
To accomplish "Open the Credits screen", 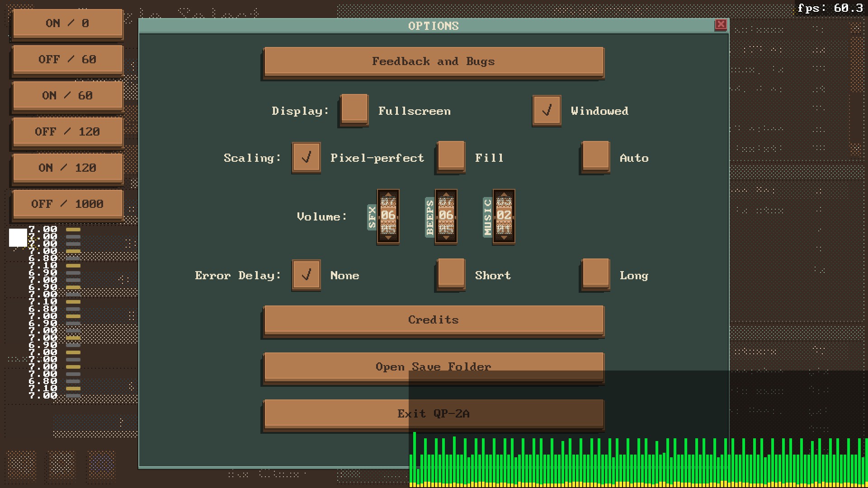I will click(433, 320).
